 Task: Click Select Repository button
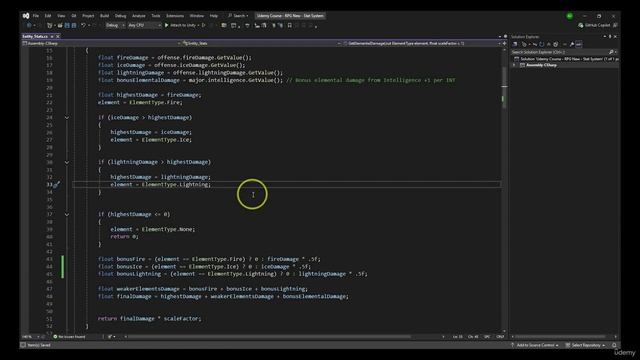coord(586,345)
